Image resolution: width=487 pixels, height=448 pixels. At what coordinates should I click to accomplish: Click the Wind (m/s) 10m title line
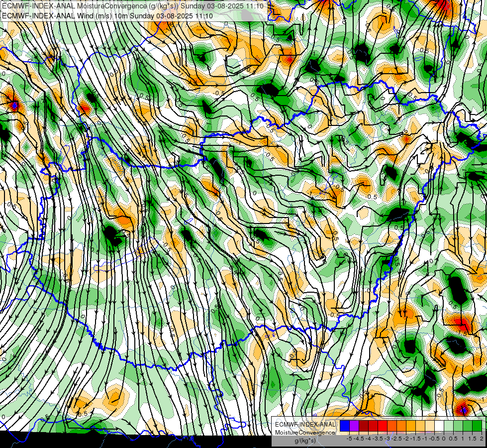(x=107, y=15)
